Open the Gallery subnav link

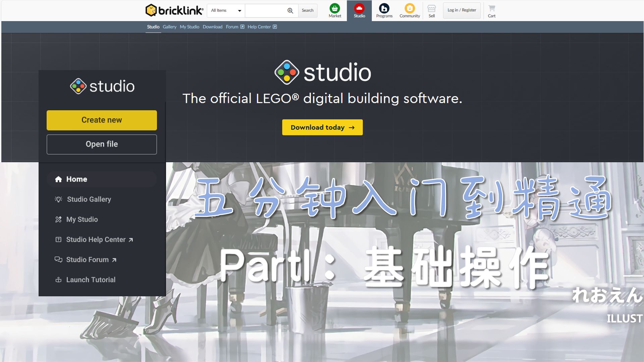pyautogui.click(x=169, y=27)
